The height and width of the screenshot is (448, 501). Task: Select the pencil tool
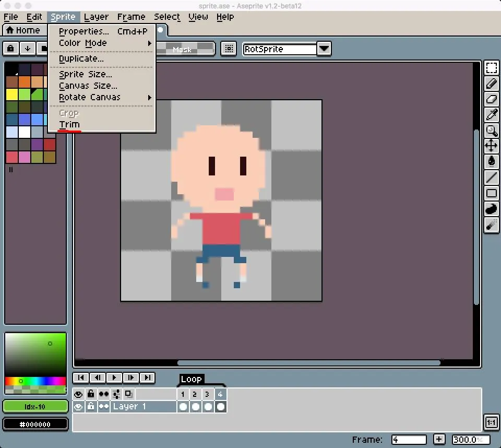pos(492,84)
